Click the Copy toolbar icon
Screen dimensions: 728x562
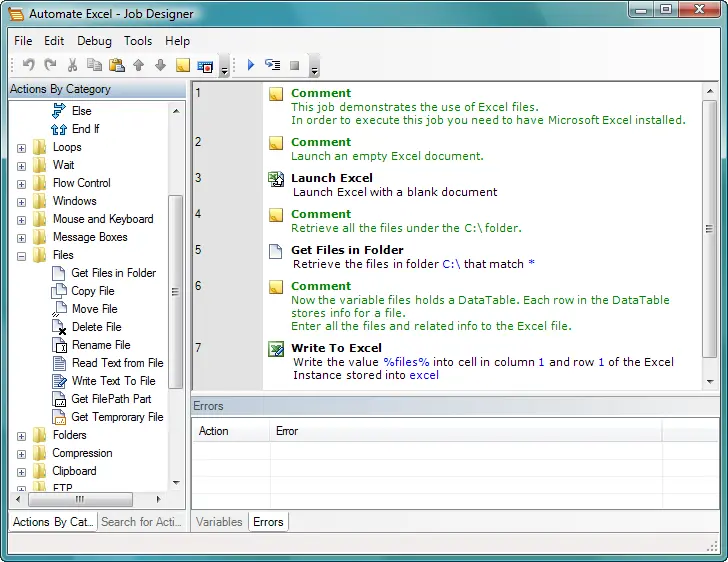pos(94,65)
